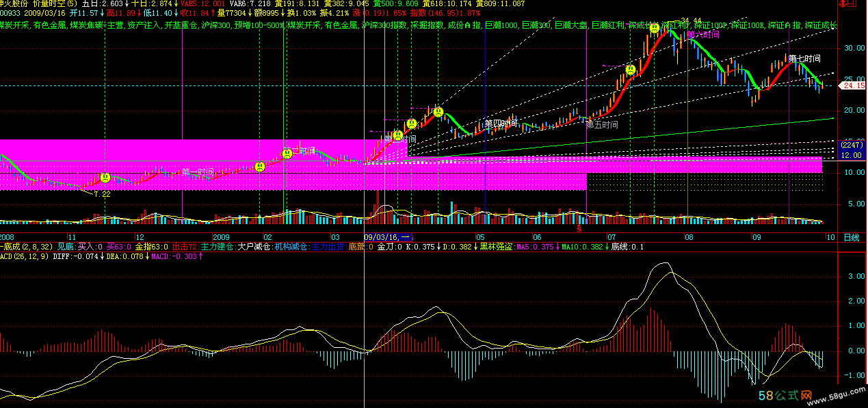The width and height of the screenshot is (868, 408).
Task: Click the 3.00 value on the MACD axis
Action: pos(856,277)
